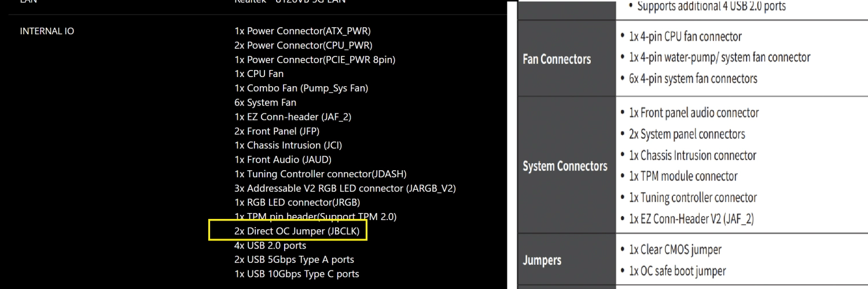
Task: Click the TPM module connector bullet
Action: pos(683,176)
